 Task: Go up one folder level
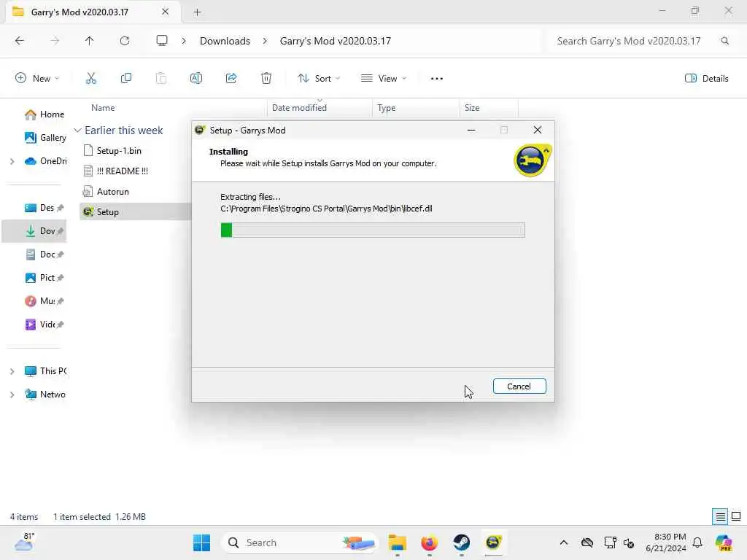90,41
